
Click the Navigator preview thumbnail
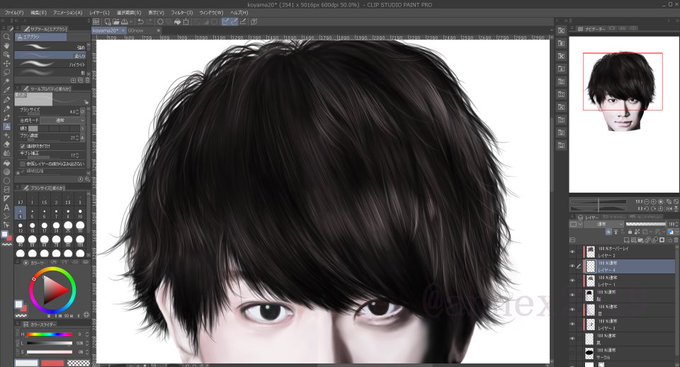point(623,115)
